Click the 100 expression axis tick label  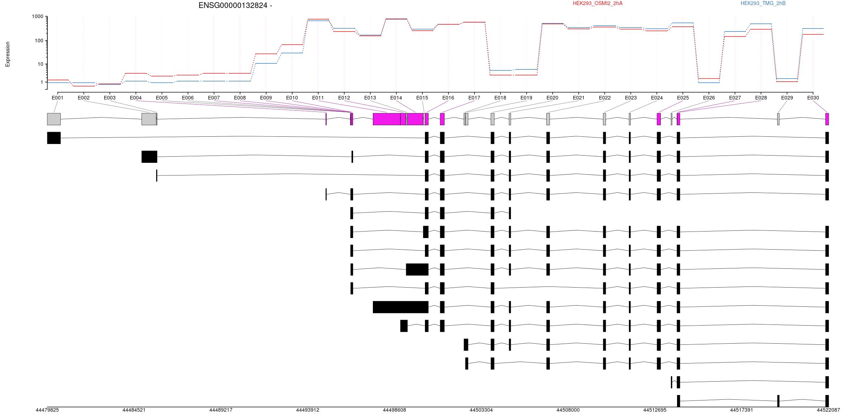(x=39, y=41)
